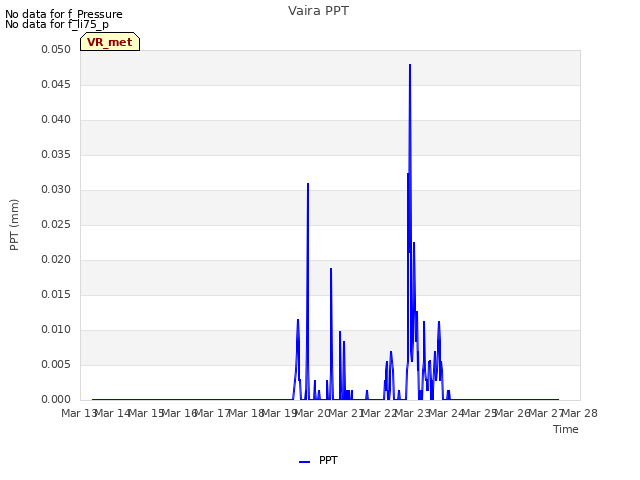Click the VR_met label box
The height and width of the screenshot is (480, 640).
pyautogui.click(x=110, y=42)
